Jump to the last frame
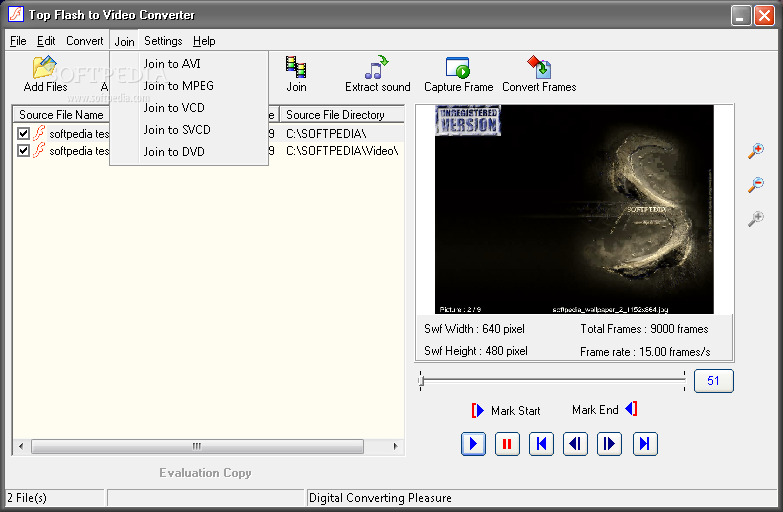The height and width of the screenshot is (512, 783). (x=645, y=444)
